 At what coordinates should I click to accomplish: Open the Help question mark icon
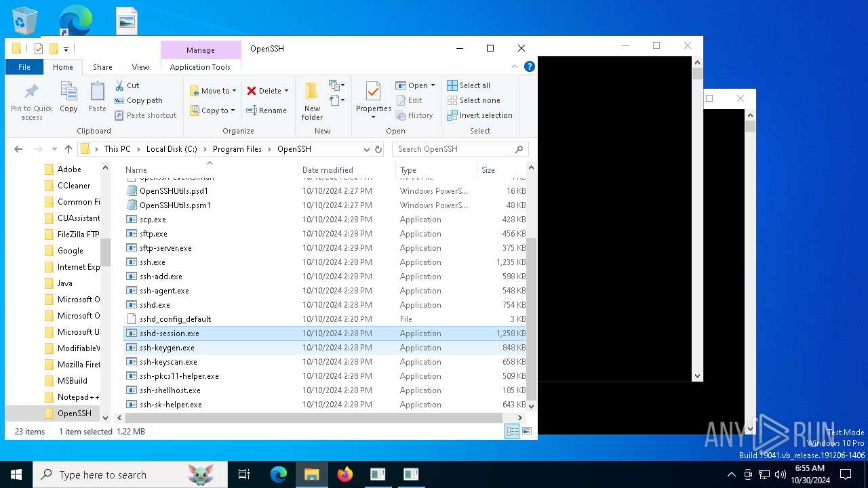click(x=530, y=66)
